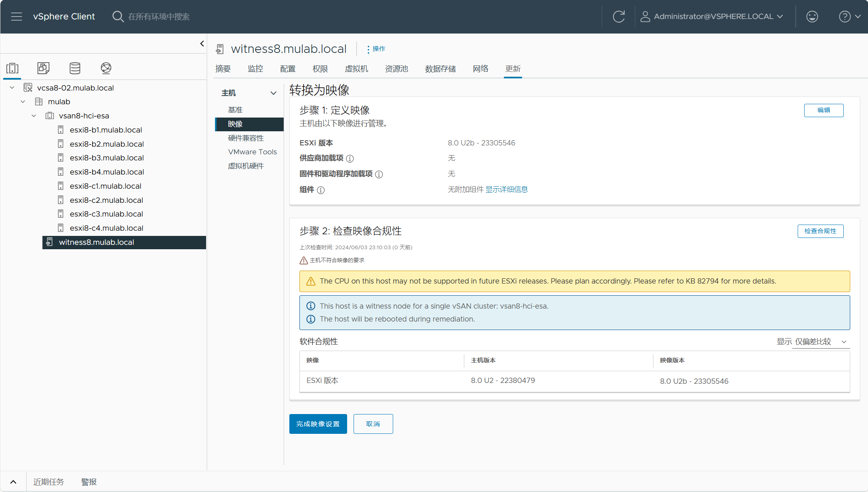Switch to Networking inventory view
The image size is (868, 492).
(x=106, y=68)
